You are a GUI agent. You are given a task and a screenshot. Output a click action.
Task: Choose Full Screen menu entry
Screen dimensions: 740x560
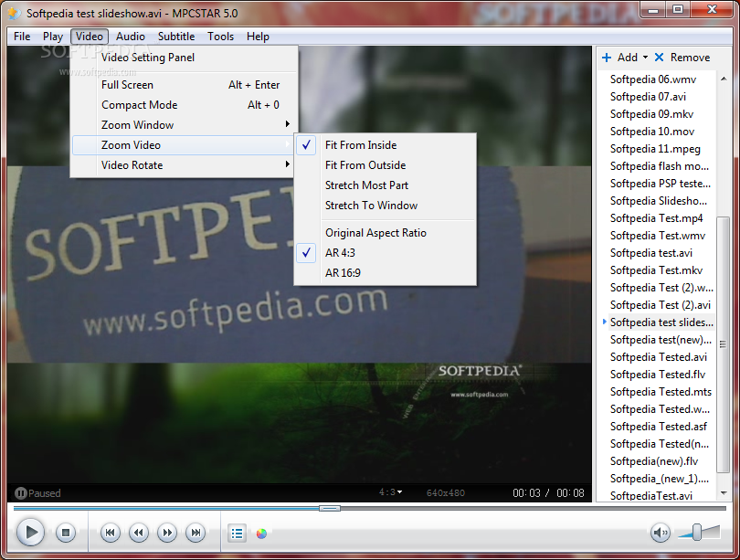[182, 85]
